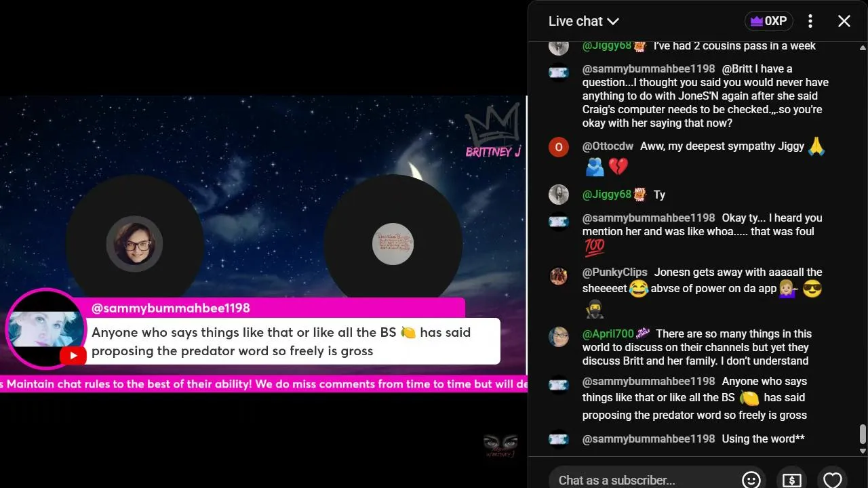Open @Ottocdw username link

point(608,146)
